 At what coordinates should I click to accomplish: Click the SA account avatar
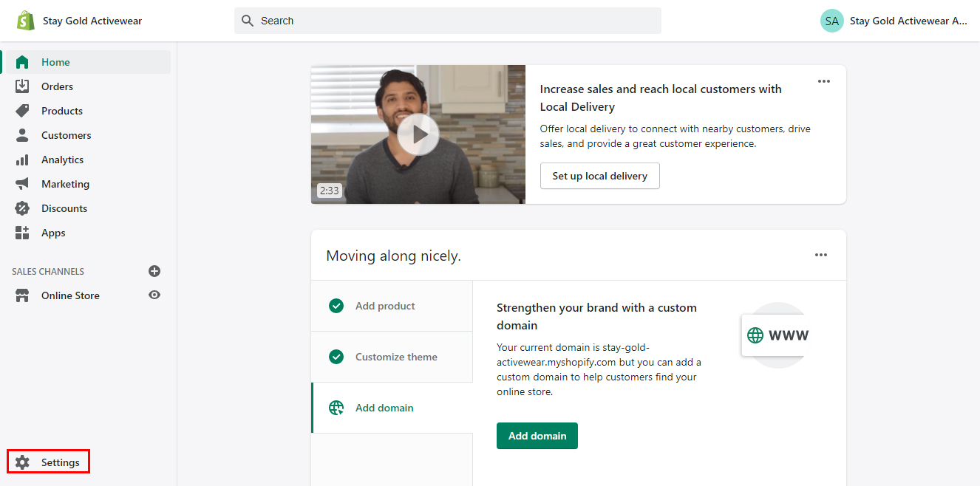point(832,21)
